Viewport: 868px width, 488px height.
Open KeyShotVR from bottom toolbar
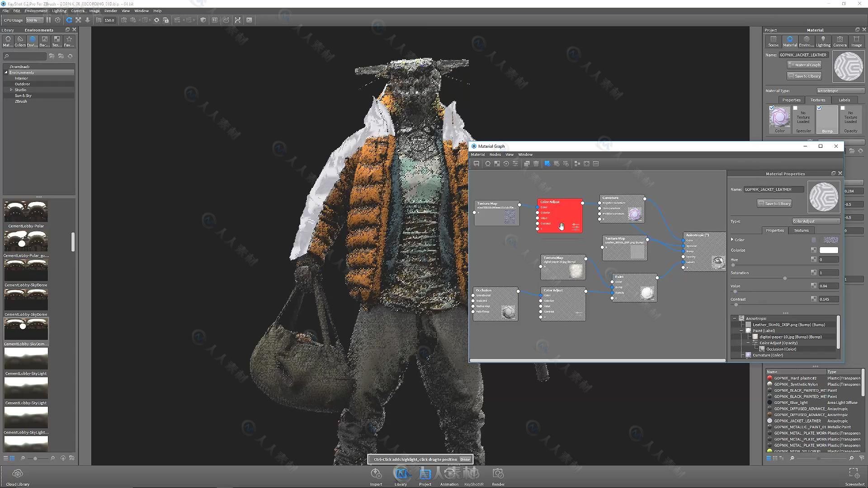pos(474,477)
